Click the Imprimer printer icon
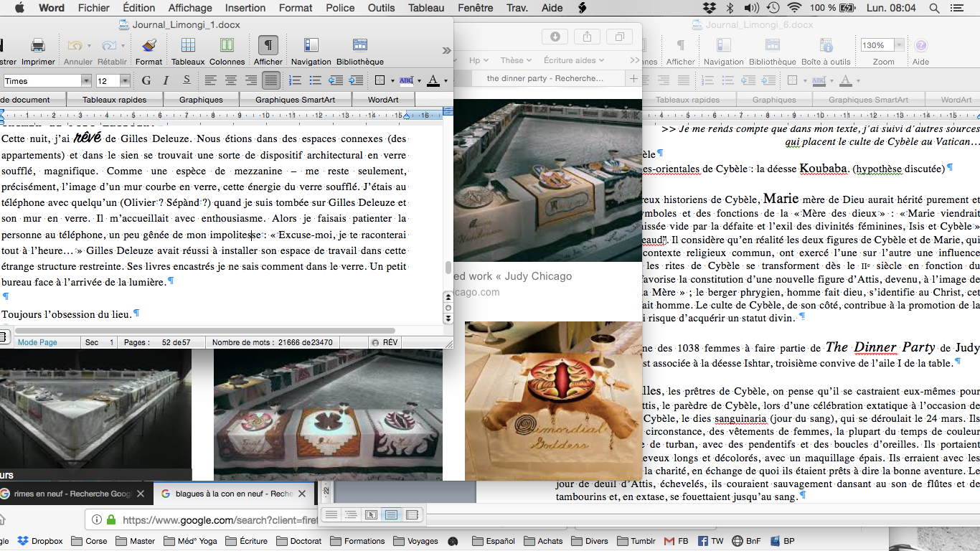The image size is (980, 551). pyautogui.click(x=38, y=47)
